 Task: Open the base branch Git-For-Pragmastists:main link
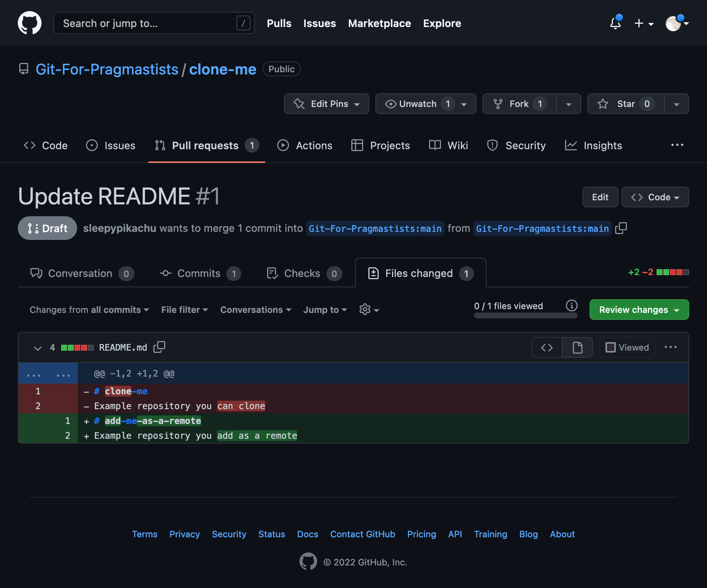pyautogui.click(x=375, y=228)
